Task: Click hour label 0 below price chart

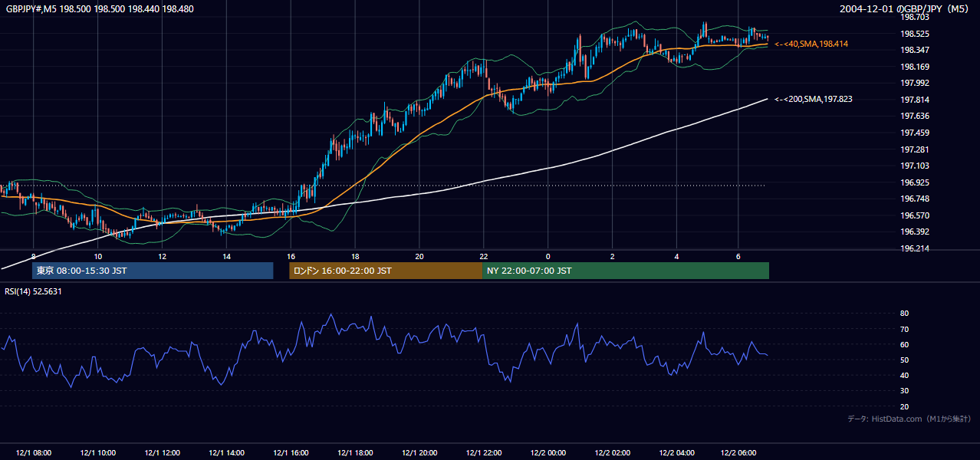Action: (x=548, y=256)
